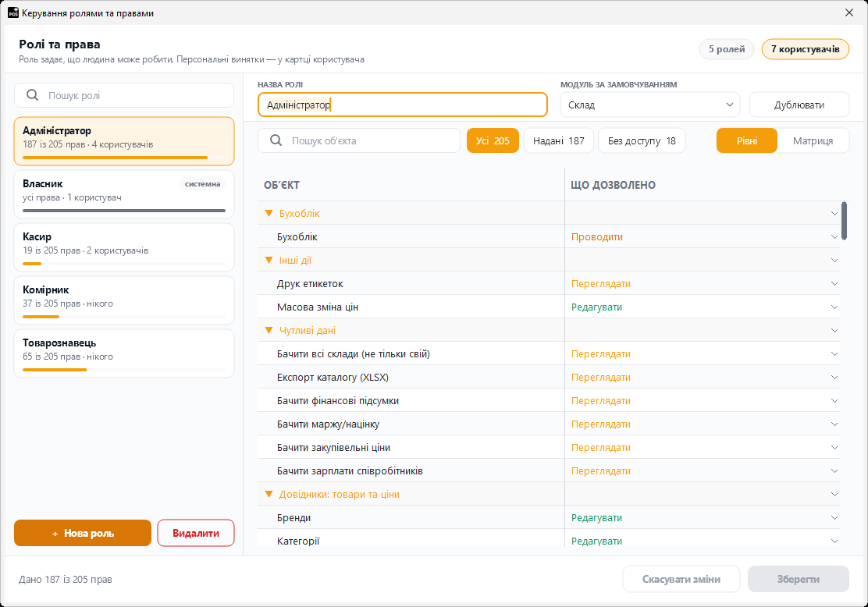Select the Власник role card

124,194
